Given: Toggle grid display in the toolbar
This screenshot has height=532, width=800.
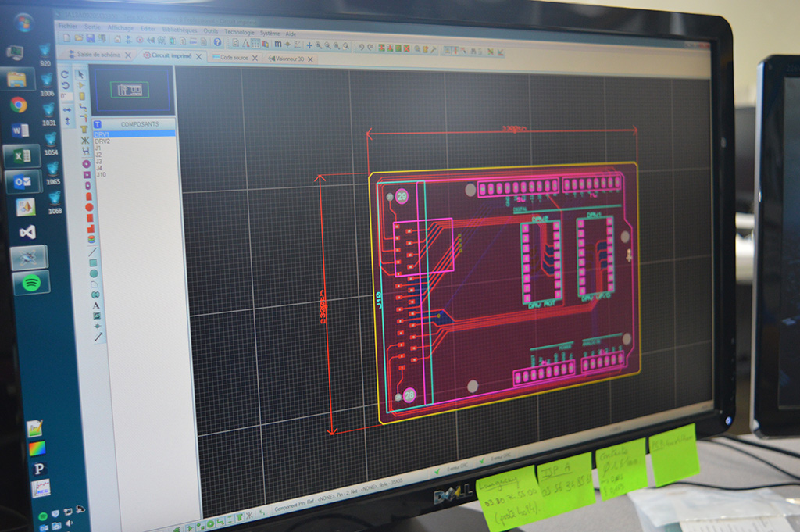Looking at the screenshot, I should pos(255,44).
